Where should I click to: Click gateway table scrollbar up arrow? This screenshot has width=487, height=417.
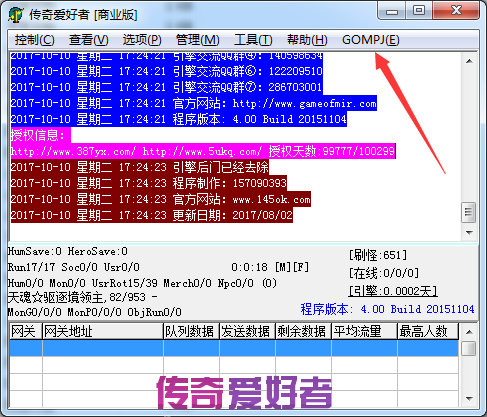[x=469, y=332]
